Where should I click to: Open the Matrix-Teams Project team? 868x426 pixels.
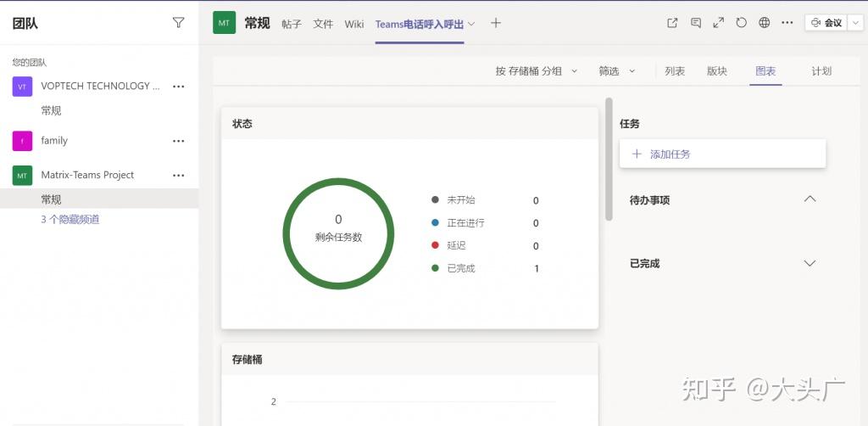87,175
